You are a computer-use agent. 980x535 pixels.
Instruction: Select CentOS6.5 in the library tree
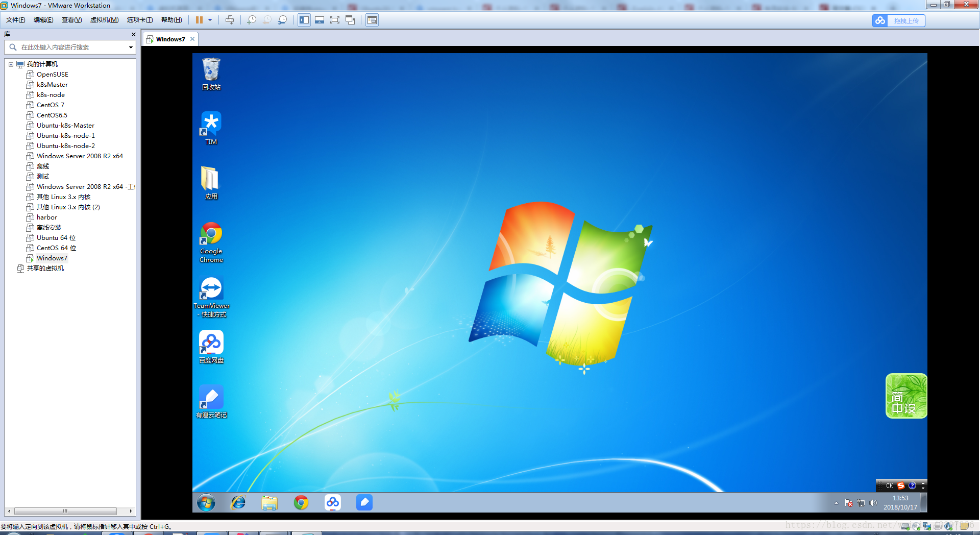pyautogui.click(x=52, y=115)
